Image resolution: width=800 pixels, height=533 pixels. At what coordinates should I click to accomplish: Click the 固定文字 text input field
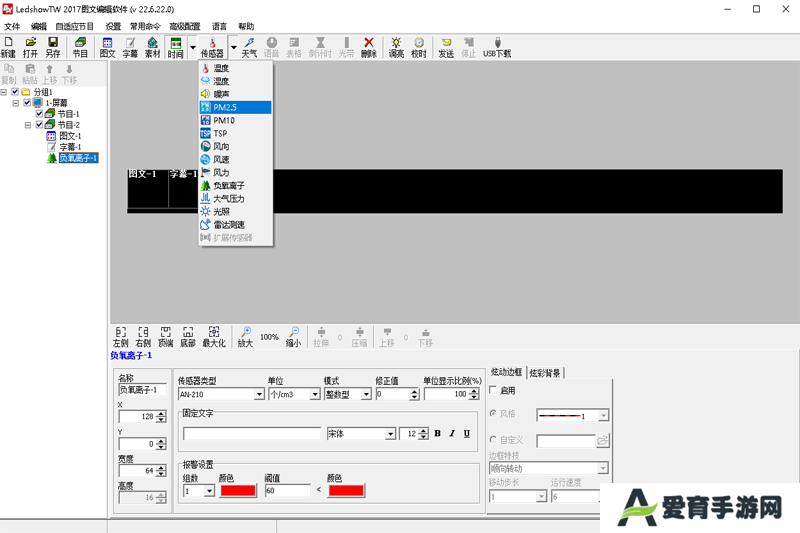tap(252, 434)
